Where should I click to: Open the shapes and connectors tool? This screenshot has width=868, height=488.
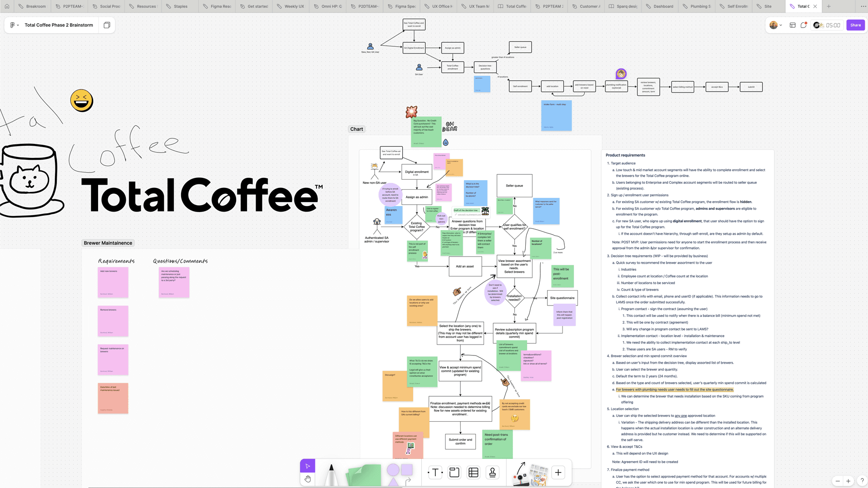pyautogui.click(x=400, y=474)
